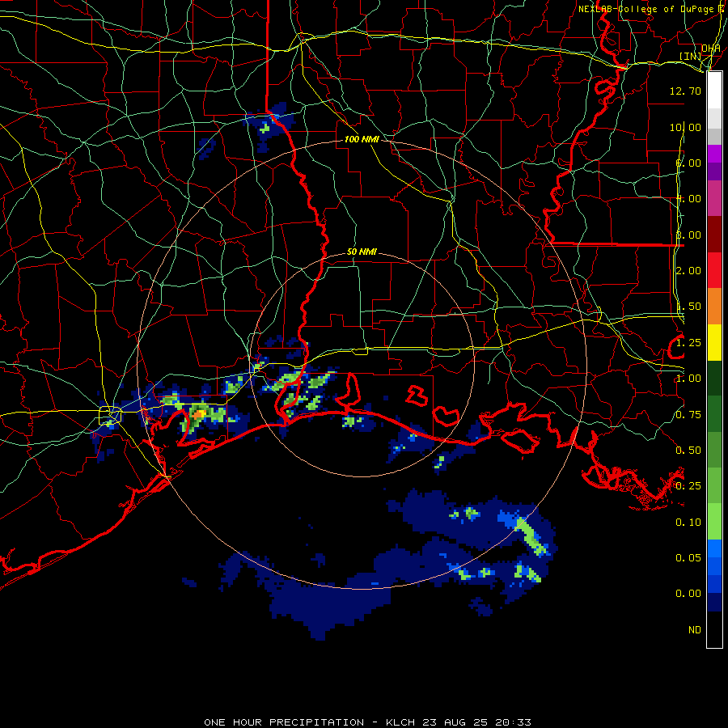Click the 0.05 legend value
Screen dimensions: 728x728
688,558
